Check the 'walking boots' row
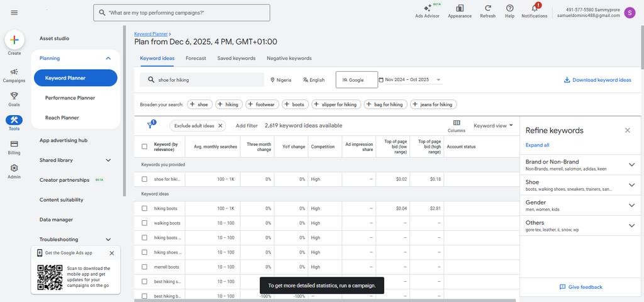This screenshot has width=644, height=302. coord(144,223)
